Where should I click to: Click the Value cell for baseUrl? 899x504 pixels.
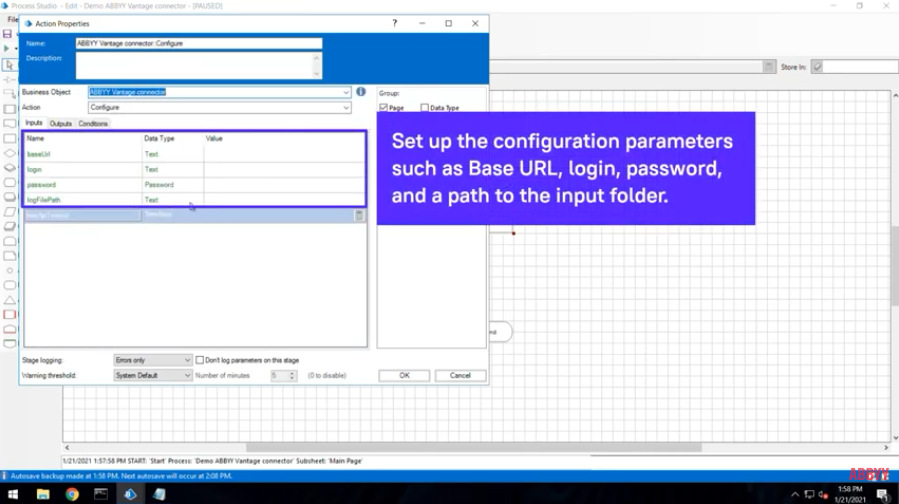(x=285, y=154)
